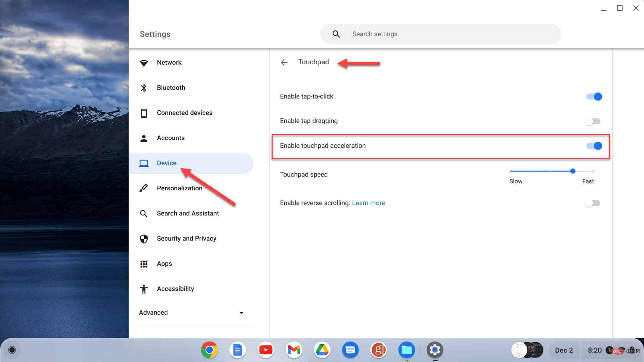Click Learn more link for reverse scrolling
The image size is (644, 362).
click(368, 203)
